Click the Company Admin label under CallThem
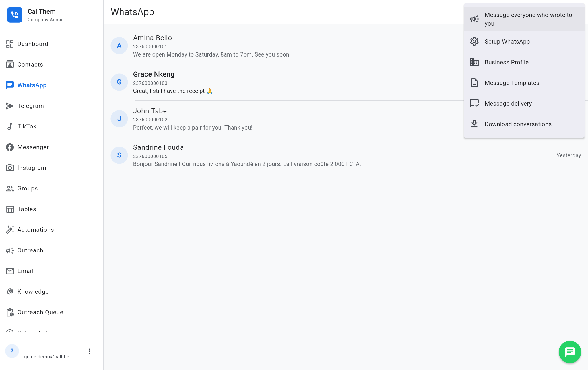The height and width of the screenshot is (370, 588). [x=46, y=20]
